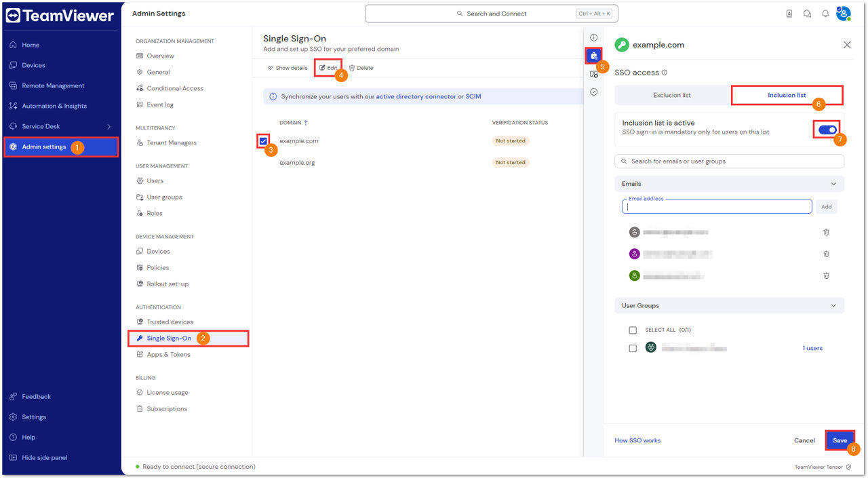Open Remote Management section
This screenshot has width=868, height=479.
click(53, 85)
